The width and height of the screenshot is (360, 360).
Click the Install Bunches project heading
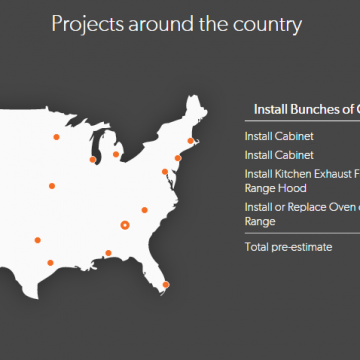307,109
